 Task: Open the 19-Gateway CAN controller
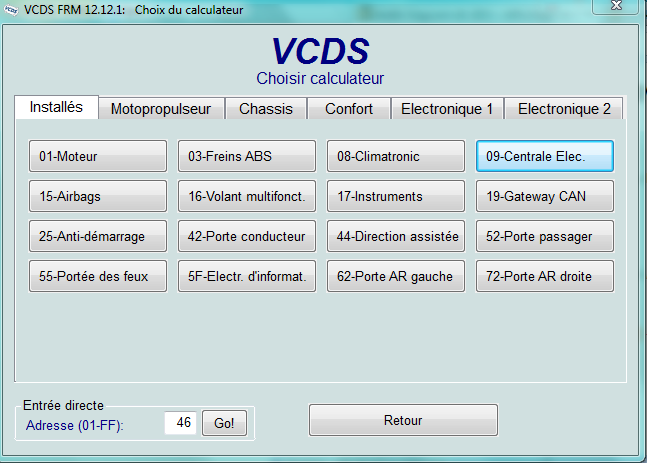(545, 196)
